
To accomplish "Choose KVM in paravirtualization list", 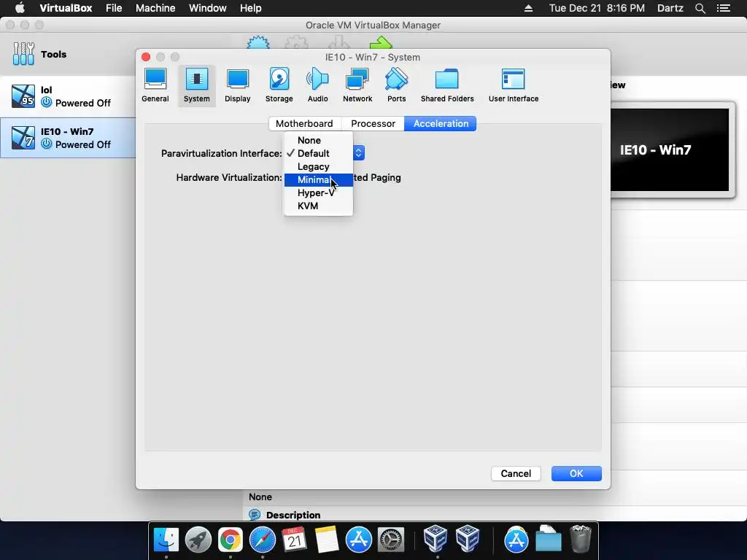I will 319,206.
